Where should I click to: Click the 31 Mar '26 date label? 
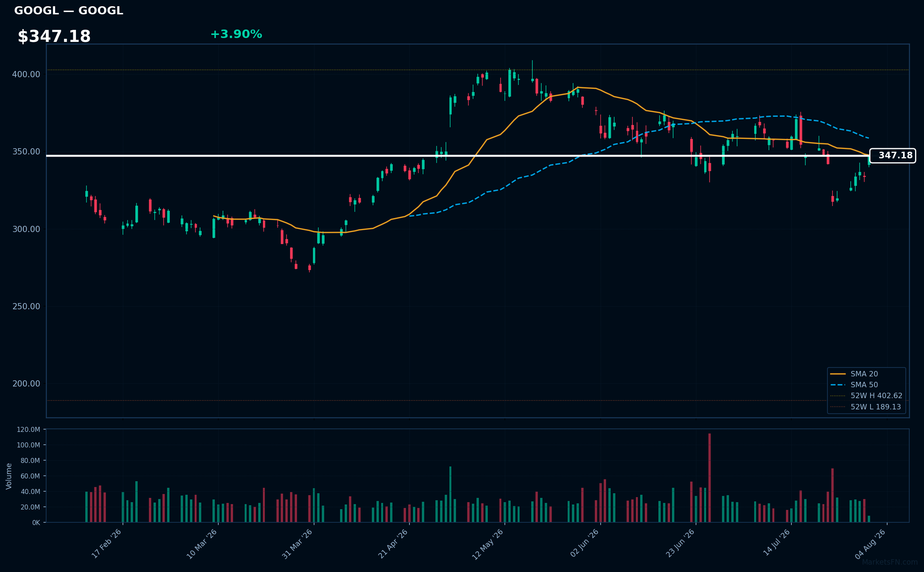click(297, 544)
